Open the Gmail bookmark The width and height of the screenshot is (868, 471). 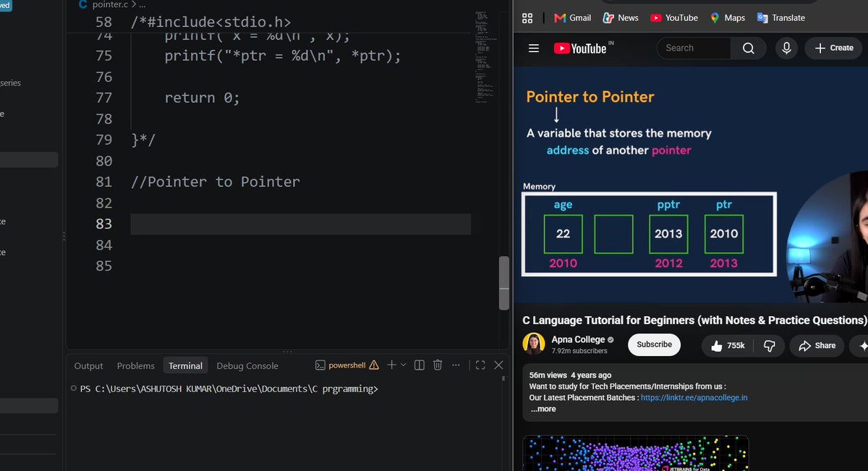[572, 18]
